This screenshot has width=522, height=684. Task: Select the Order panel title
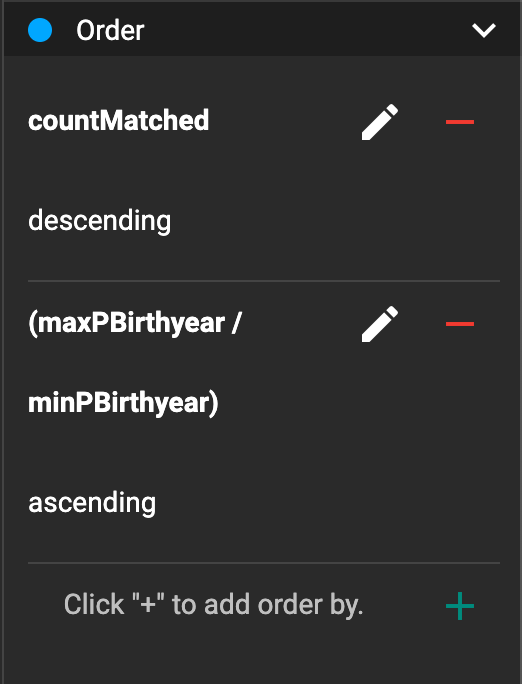coord(110,31)
